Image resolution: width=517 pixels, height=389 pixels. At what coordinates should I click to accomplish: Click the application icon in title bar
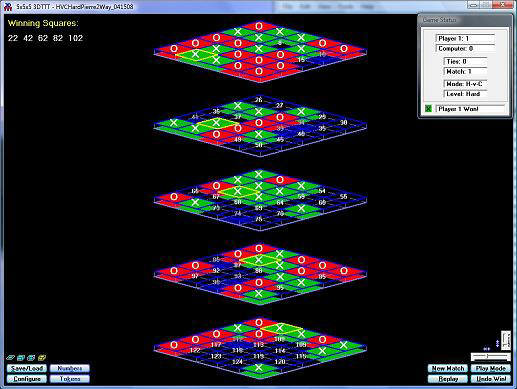tap(8, 6)
